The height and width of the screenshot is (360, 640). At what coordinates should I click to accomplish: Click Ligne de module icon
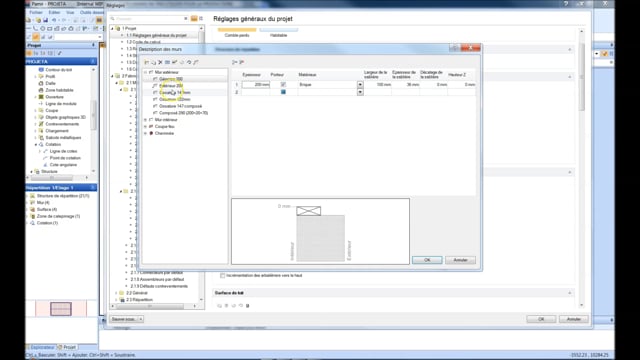[x=41, y=104]
